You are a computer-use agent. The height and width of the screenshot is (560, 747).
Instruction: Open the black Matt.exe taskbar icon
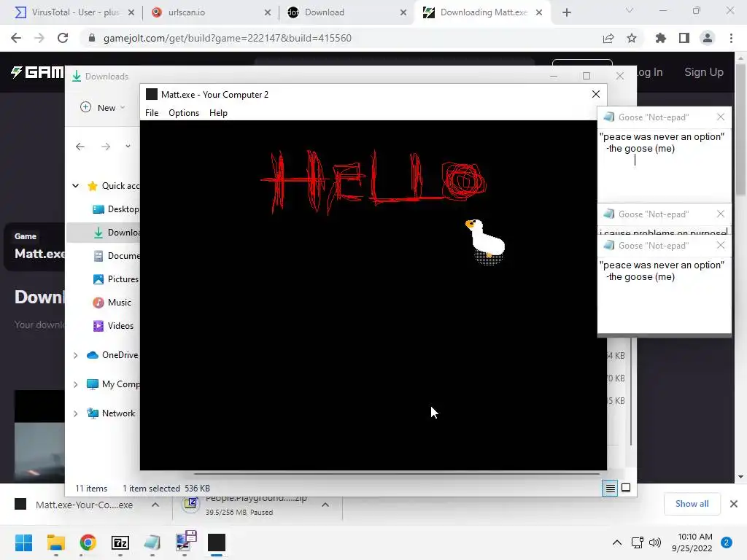216,542
